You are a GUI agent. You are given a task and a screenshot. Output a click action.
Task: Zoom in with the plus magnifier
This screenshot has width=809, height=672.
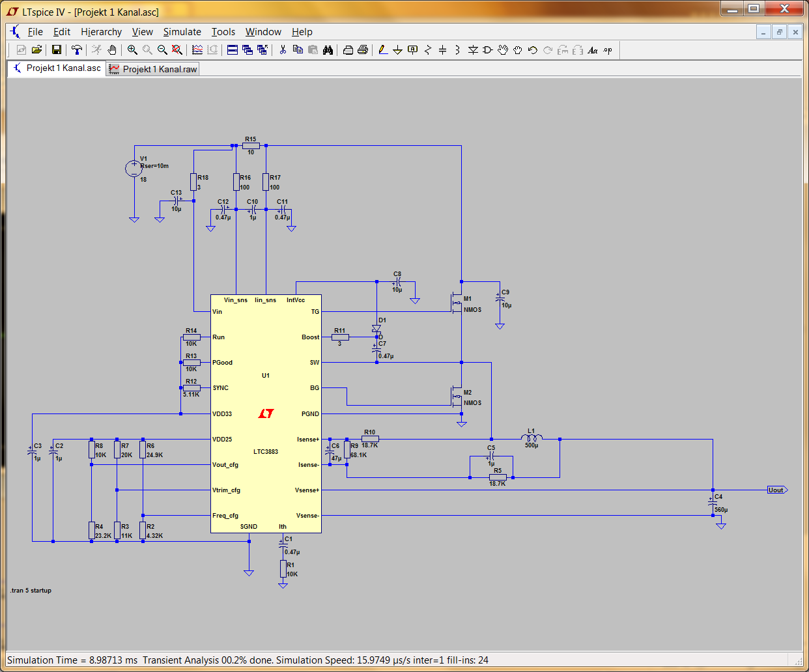click(x=132, y=50)
